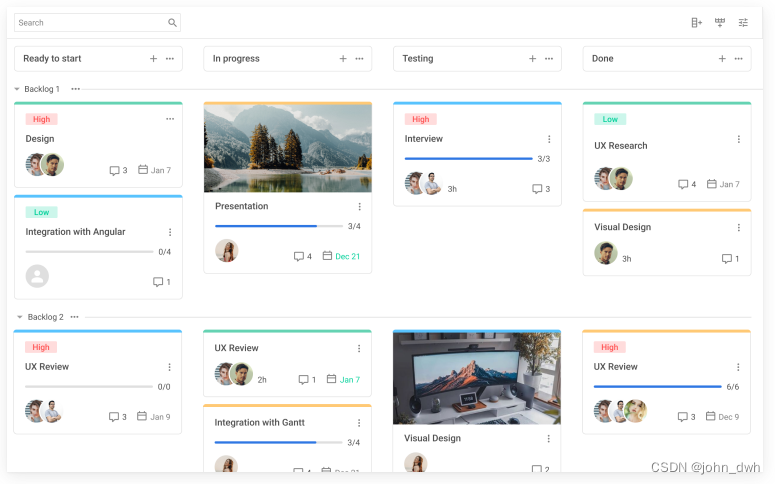Collapse the Backlog 2 swimlane
Image resolution: width=775 pixels, height=484 pixels.
pos(20,317)
